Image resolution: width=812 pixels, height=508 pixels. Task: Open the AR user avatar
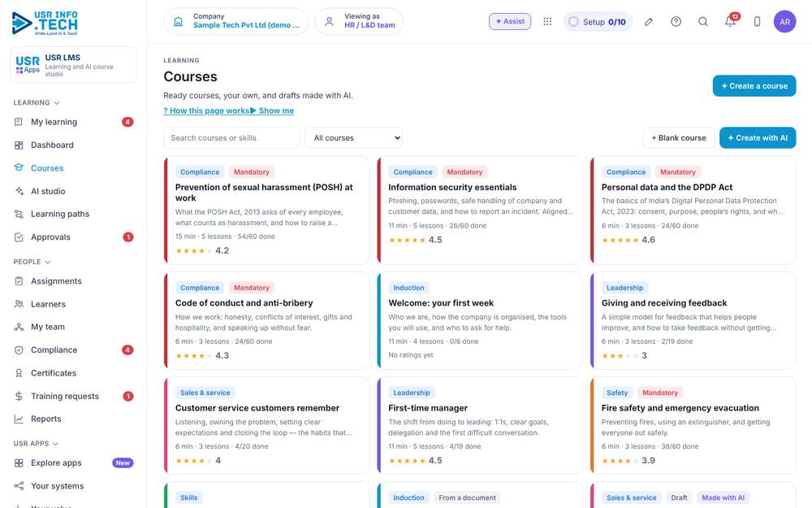point(784,21)
